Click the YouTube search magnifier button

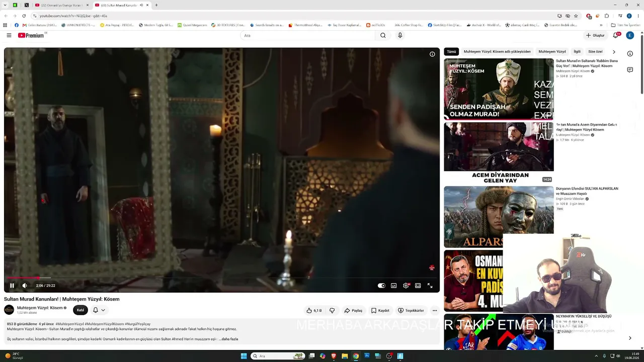pyautogui.click(x=383, y=35)
